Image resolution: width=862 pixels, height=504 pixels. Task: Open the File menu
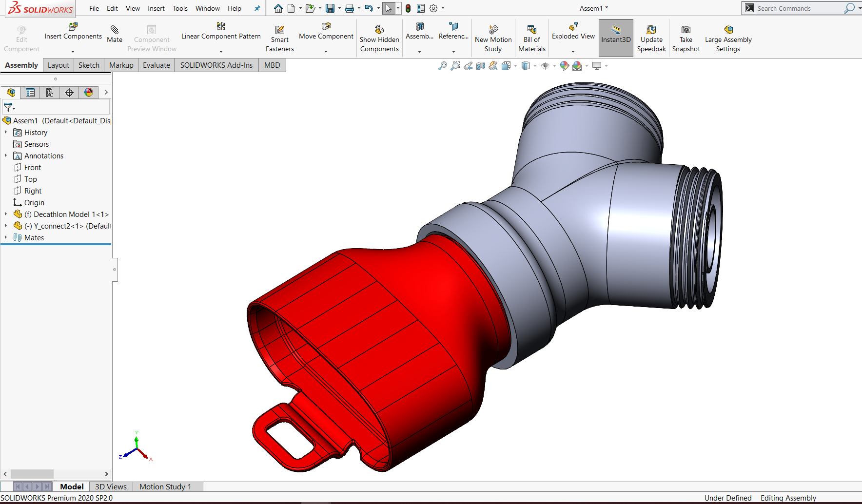point(94,8)
